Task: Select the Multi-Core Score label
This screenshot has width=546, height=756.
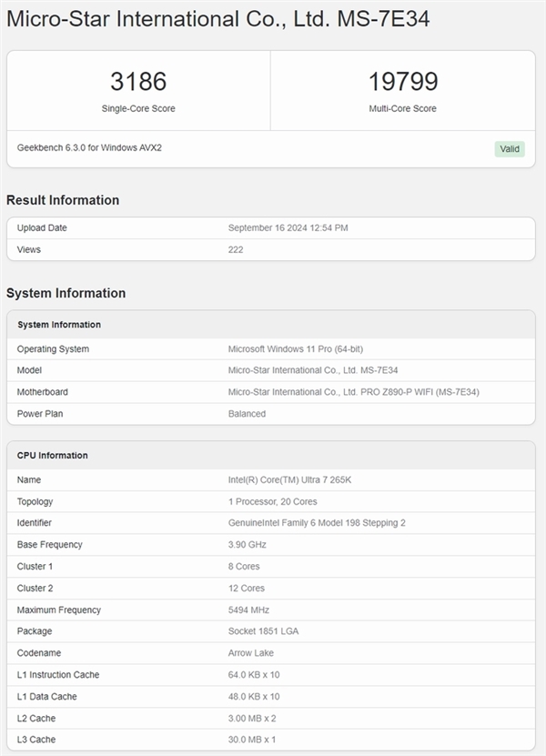Action: [x=402, y=109]
